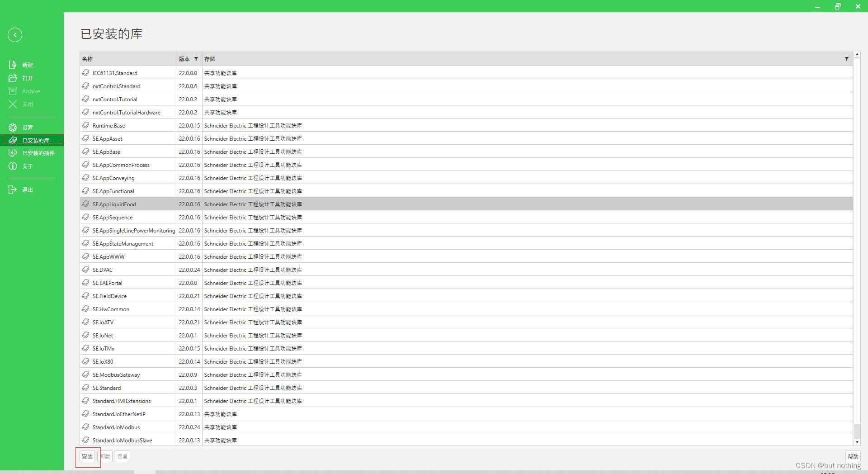Select the SE.IoX80 library name
The height and width of the screenshot is (474, 868).
(103, 362)
